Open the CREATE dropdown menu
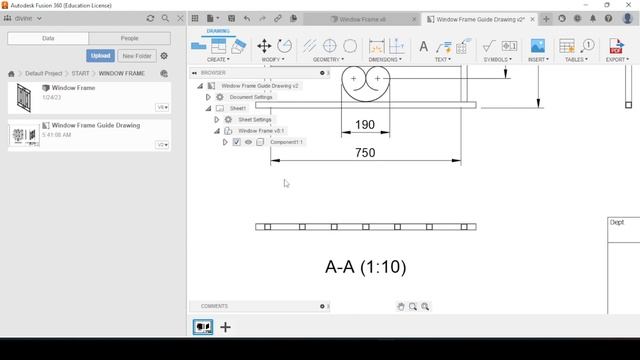The image size is (640, 360). click(218, 60)
